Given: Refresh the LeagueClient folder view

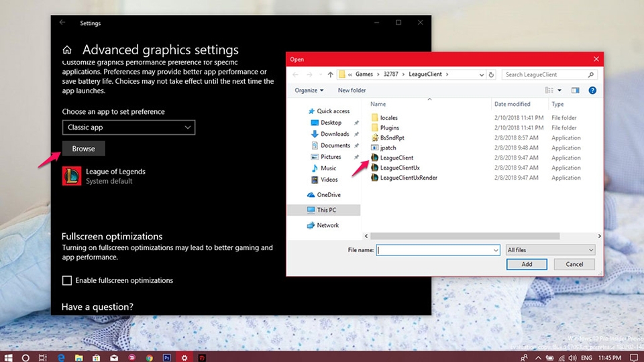Looking at the screenshot, I should 491,74.
